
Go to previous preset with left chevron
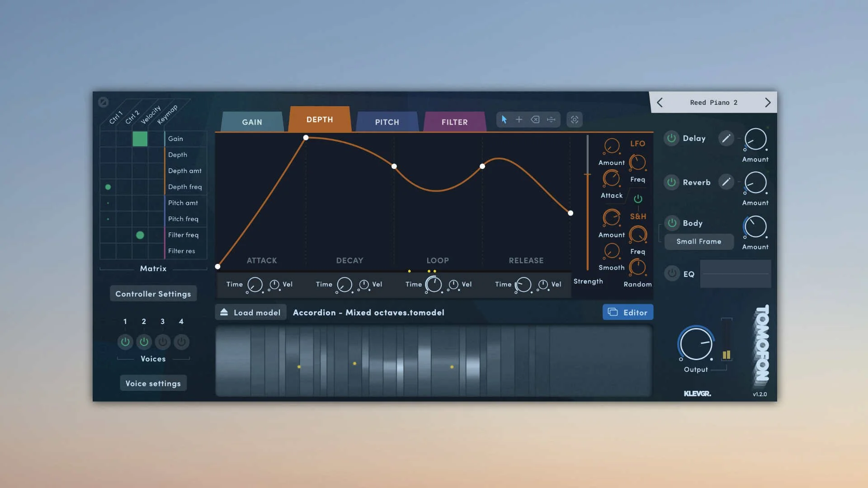coord(660,103)
